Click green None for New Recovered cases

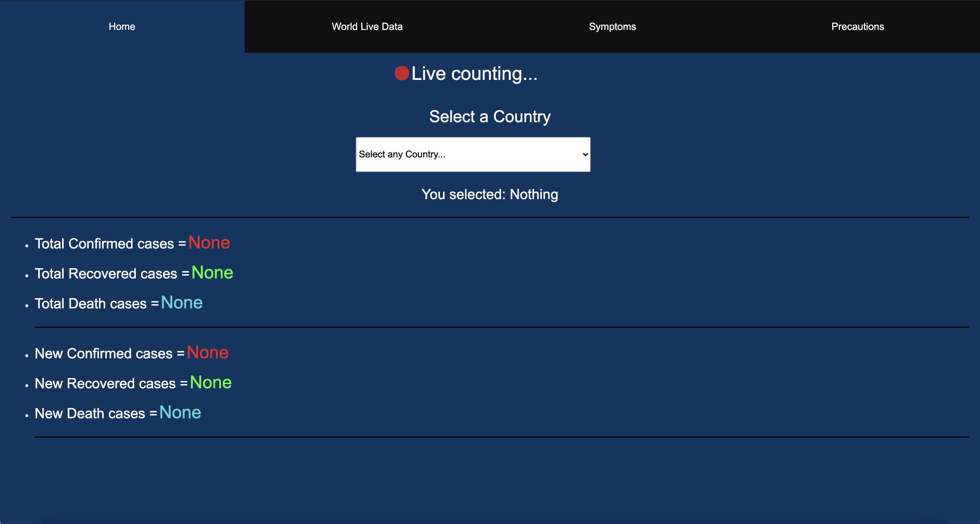click(210, 382)
